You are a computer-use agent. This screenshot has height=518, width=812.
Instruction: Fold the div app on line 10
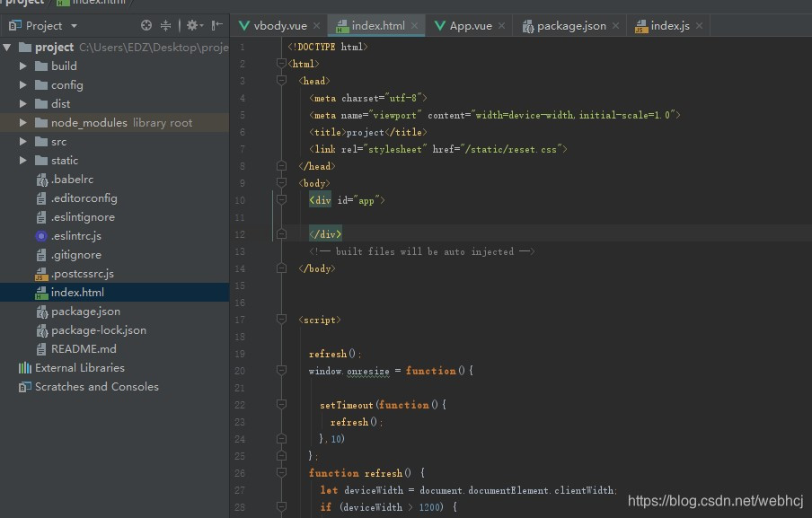[281, 200]
